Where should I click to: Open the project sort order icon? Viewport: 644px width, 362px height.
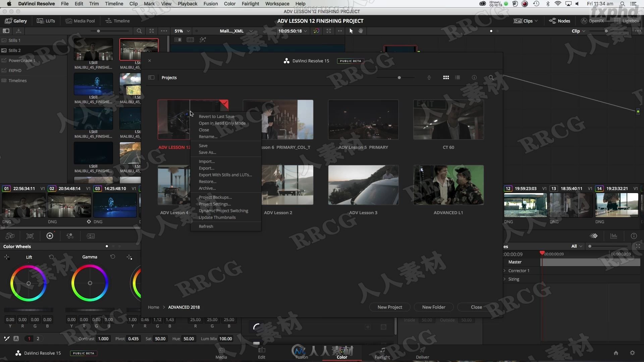(429, 77)
